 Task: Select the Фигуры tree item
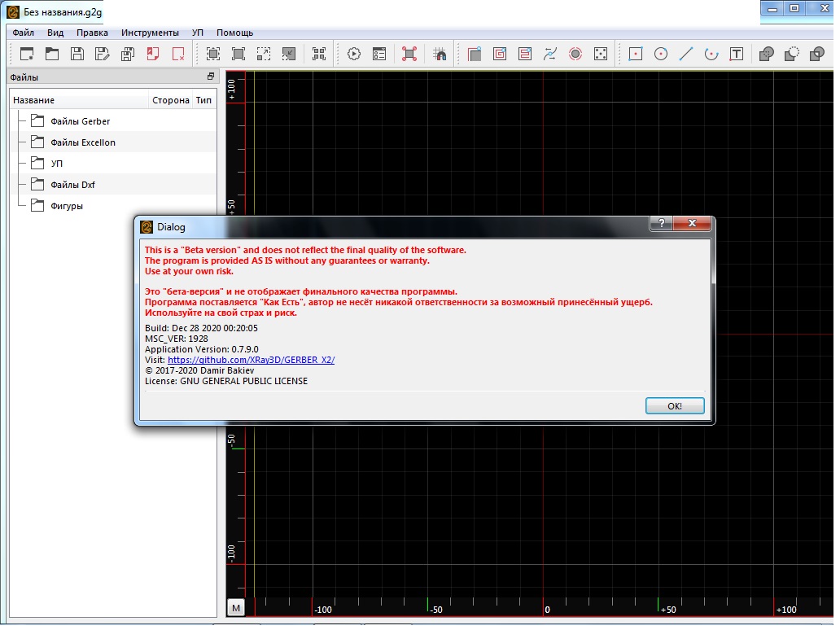click(67, 206)
